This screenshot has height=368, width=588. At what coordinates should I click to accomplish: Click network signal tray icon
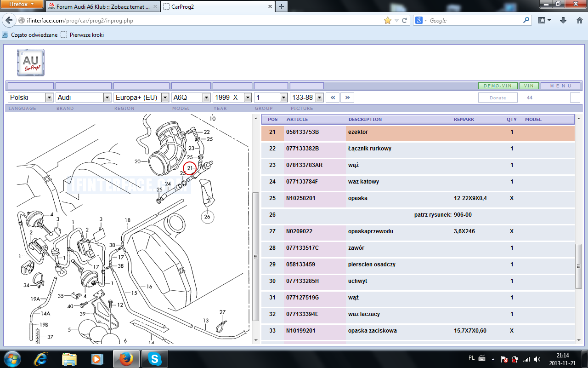[x=526, y=359]
